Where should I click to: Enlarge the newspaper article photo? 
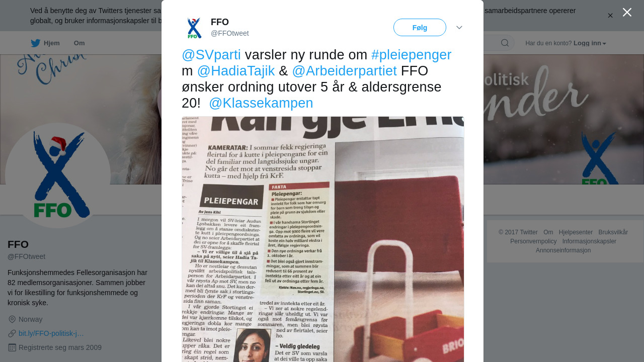tap(323, 239)
